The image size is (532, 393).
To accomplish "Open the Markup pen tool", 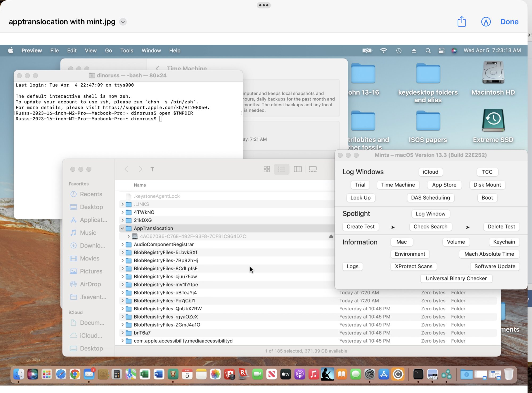I will (486, 22).
